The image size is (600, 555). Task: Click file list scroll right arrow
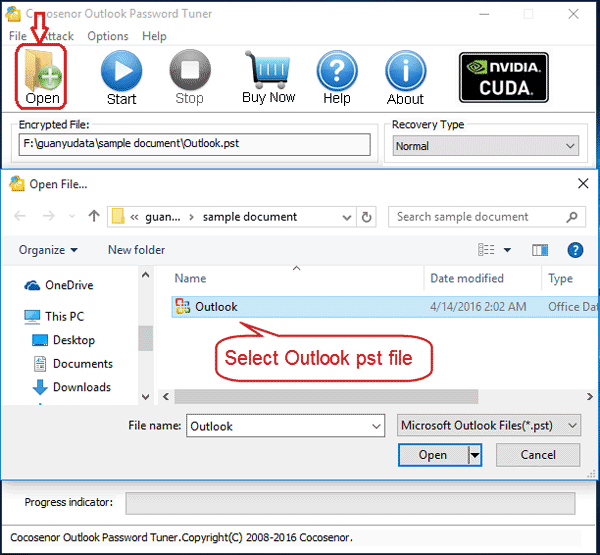(590, 397)
